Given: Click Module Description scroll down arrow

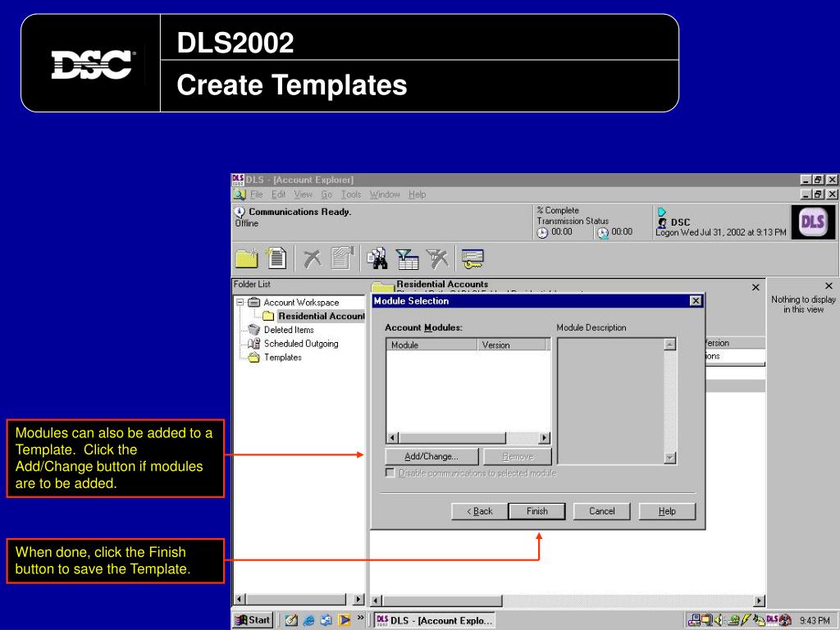Looking at the screenshot, I should tap(669, 458).
